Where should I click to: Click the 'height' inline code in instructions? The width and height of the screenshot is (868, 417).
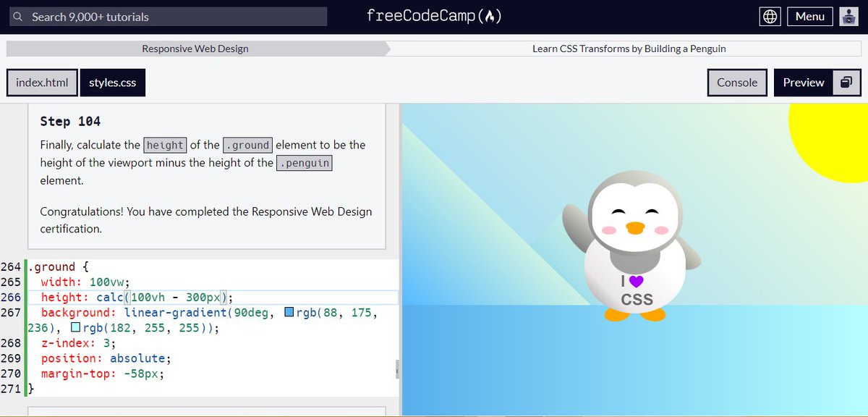[x=165, y=145]
